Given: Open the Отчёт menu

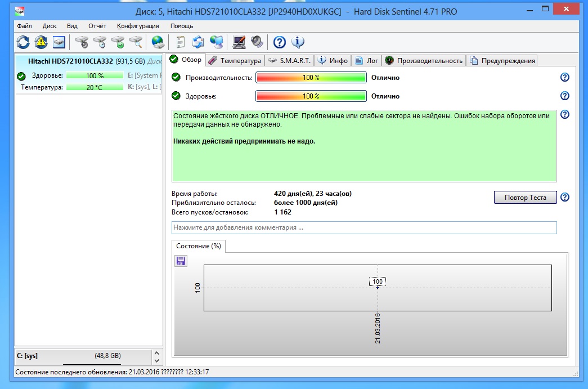Looking at the screenshot, I should coord(97,26).
